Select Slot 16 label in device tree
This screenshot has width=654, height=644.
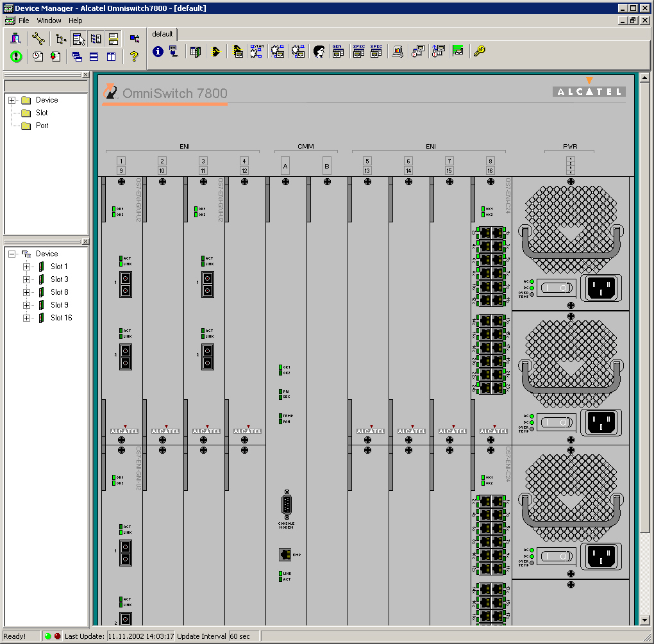click(62, 318)
